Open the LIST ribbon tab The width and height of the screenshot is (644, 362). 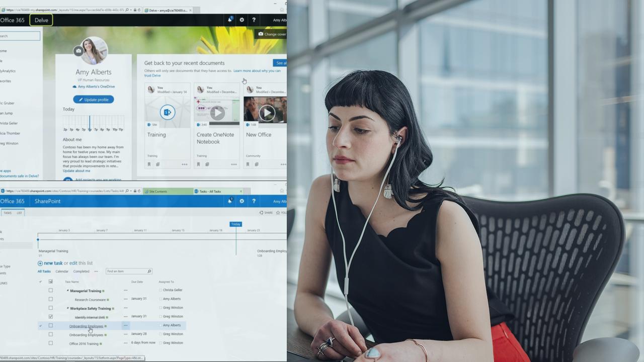[x=19, y=213]
